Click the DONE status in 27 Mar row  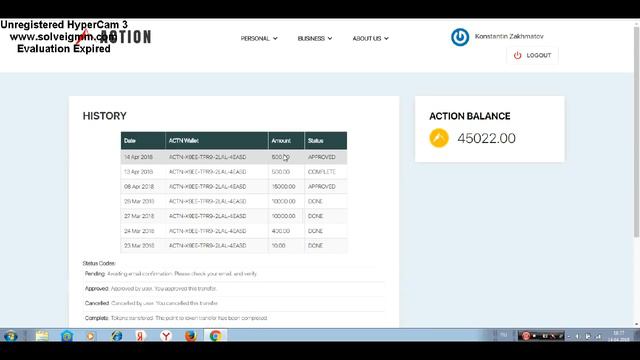(315, 216)
